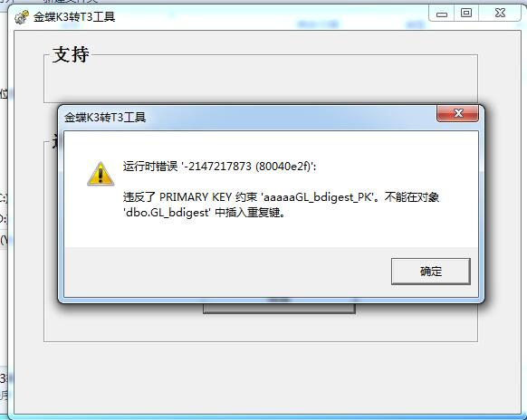Close the error dialog with the red X
Screen dimensions: 527x420
coord(458,113)
